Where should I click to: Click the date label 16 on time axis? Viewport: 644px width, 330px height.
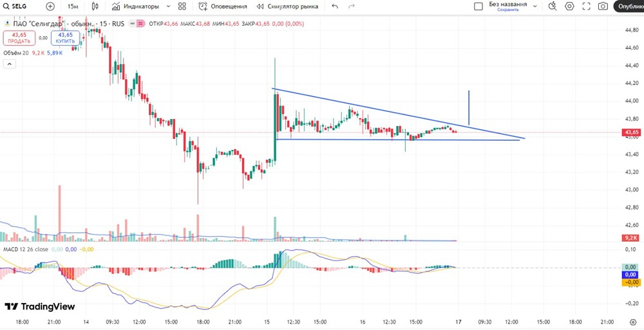[362, 322]
